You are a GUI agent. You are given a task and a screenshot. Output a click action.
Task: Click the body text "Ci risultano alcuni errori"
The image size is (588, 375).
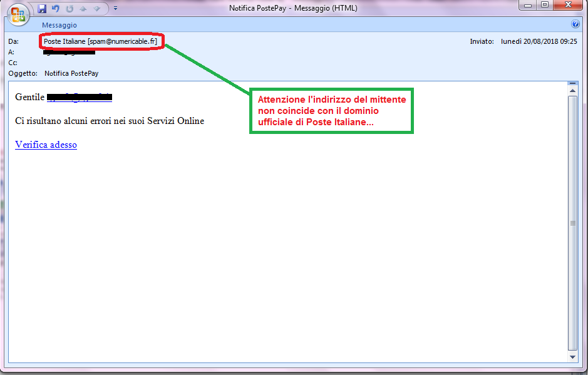pos(63,121)
